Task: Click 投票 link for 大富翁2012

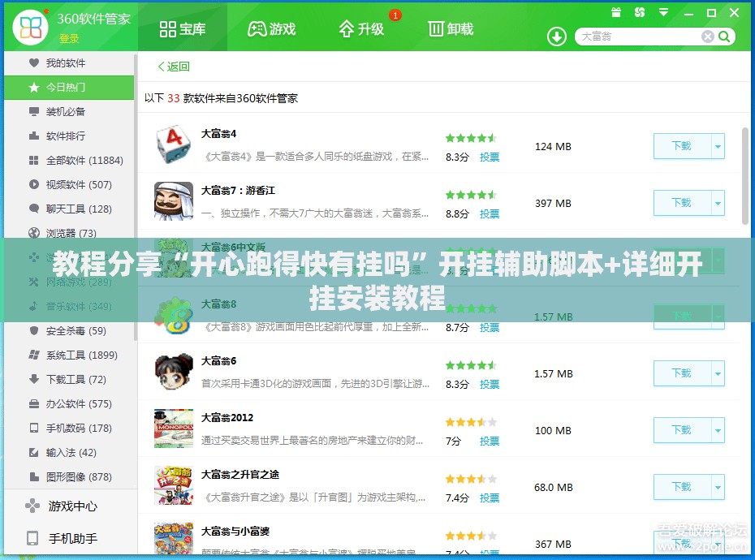Action: (x=490, y=441)
